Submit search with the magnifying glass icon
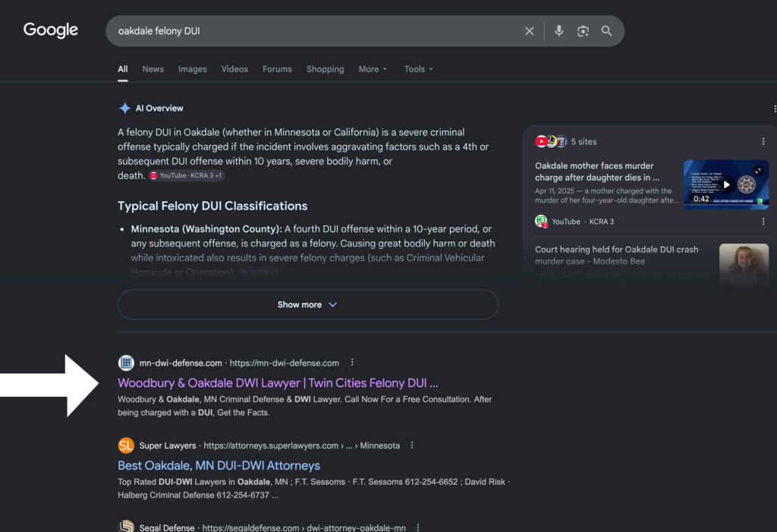 point(606,31)
